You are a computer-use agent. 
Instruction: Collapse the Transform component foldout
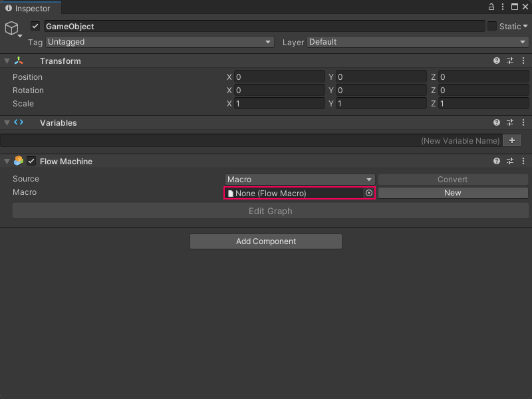pos(7,61)
